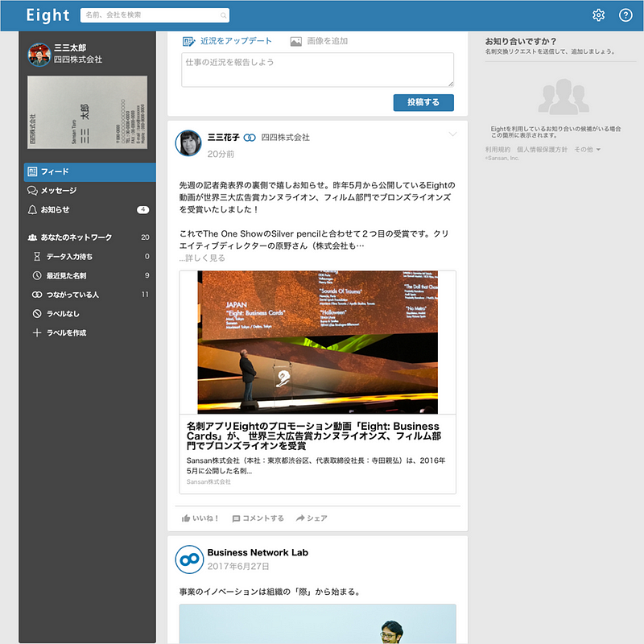The width and height of the screenshot is (644, 644).
Task: Click the no-label circle icon for ラベルなし
Action: [37, 314]
